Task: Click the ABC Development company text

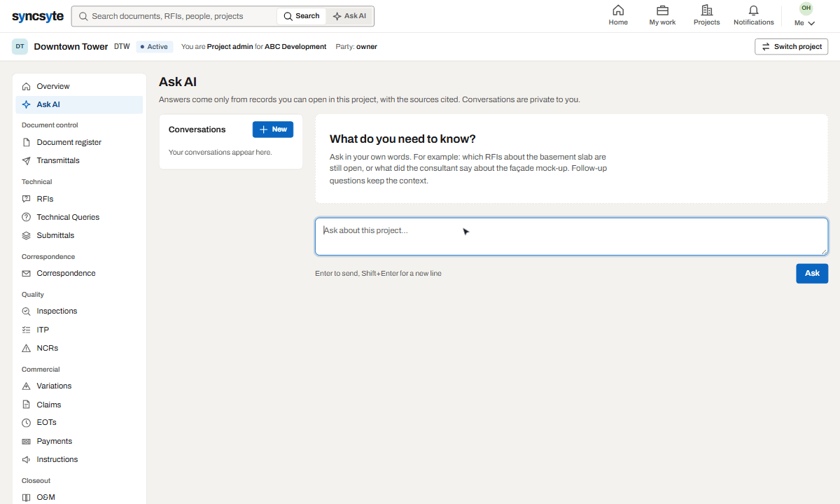Action: coord(295,47)
